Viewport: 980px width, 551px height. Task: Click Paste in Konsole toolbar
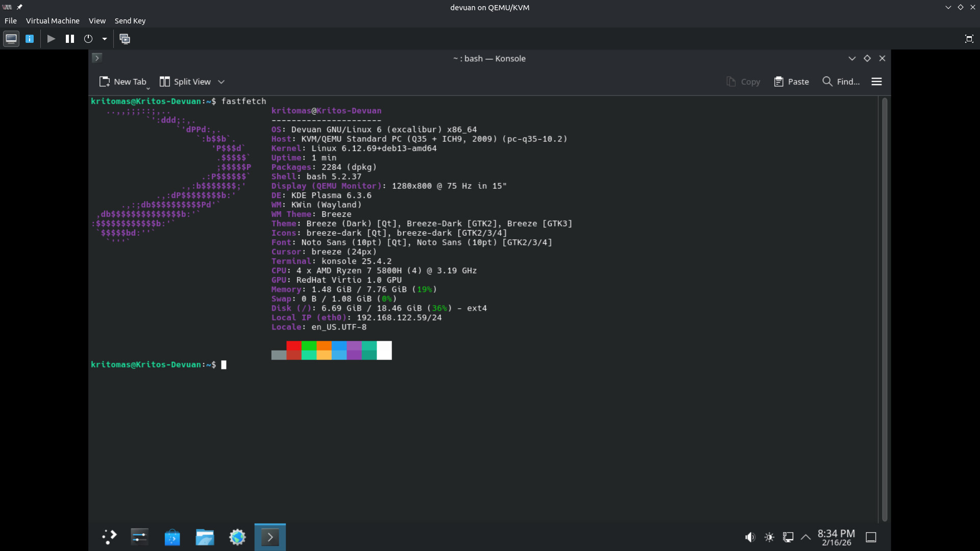pyautogui.click(x=791, y=82)
